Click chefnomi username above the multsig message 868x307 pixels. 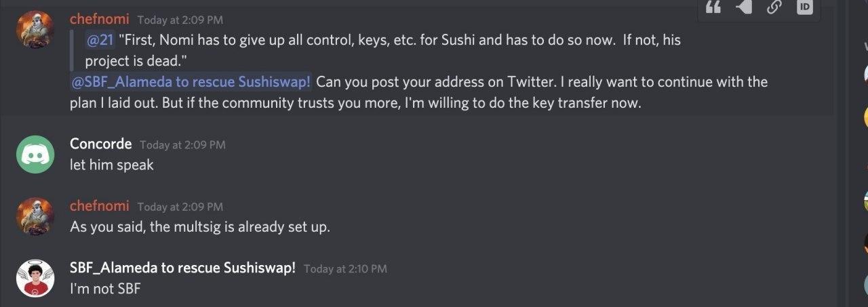click(99, 205)
